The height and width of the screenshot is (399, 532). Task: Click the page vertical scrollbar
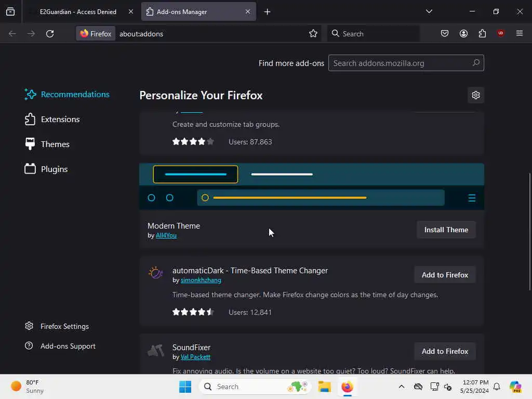529,232
